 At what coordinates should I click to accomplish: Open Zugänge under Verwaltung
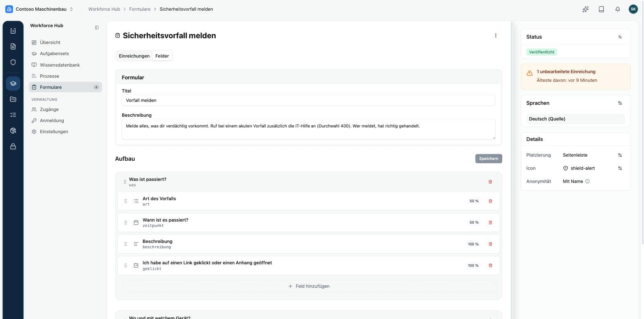[x=65, y=109]
